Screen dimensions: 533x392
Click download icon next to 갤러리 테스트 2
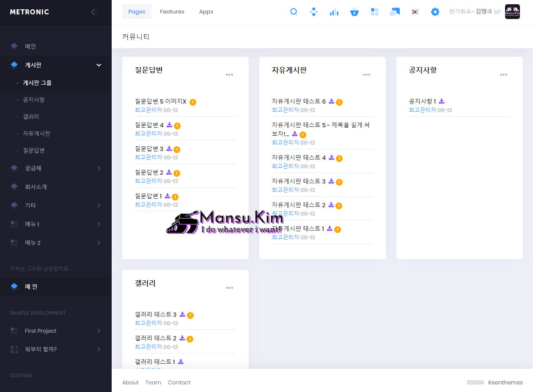pyautogui.click(x=182, y=338)
